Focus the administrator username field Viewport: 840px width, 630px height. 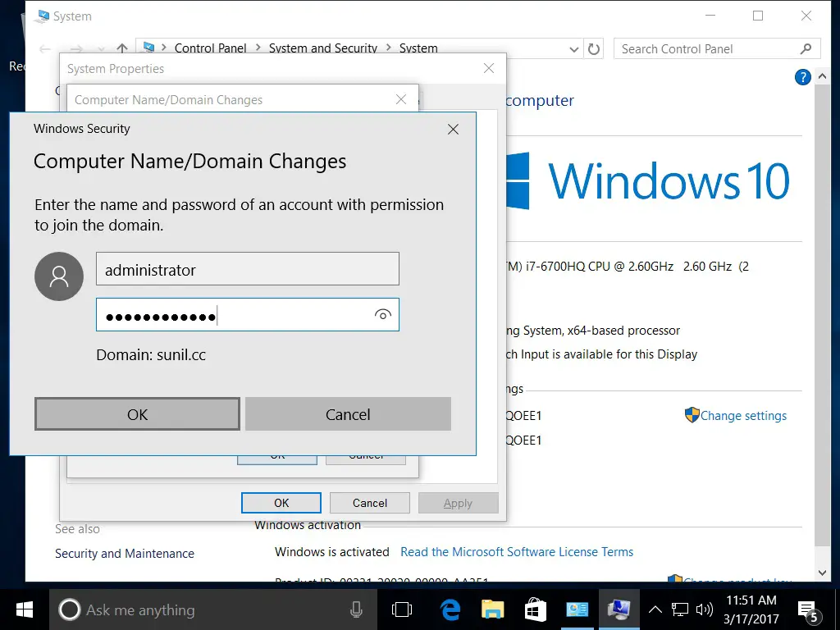(x=248, y=269)
